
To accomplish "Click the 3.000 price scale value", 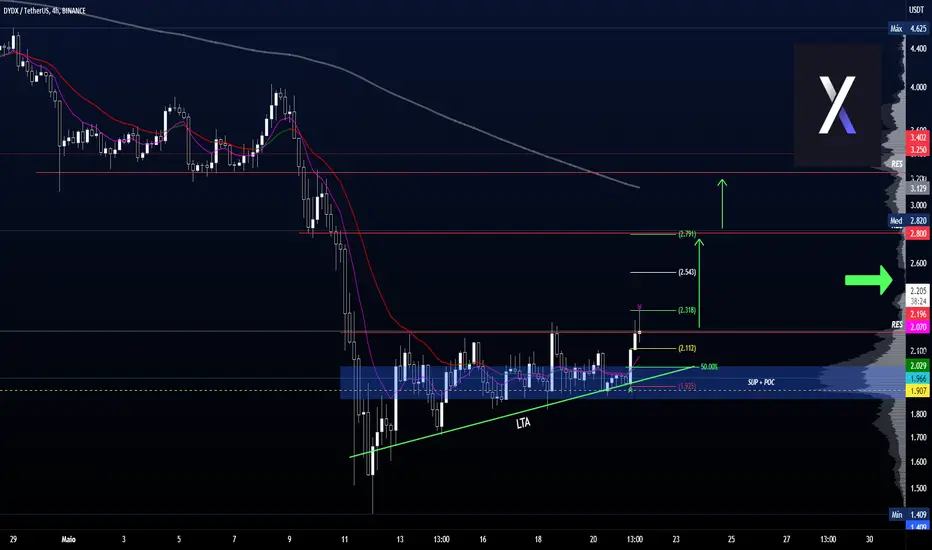I will click(x=918, y=205).
